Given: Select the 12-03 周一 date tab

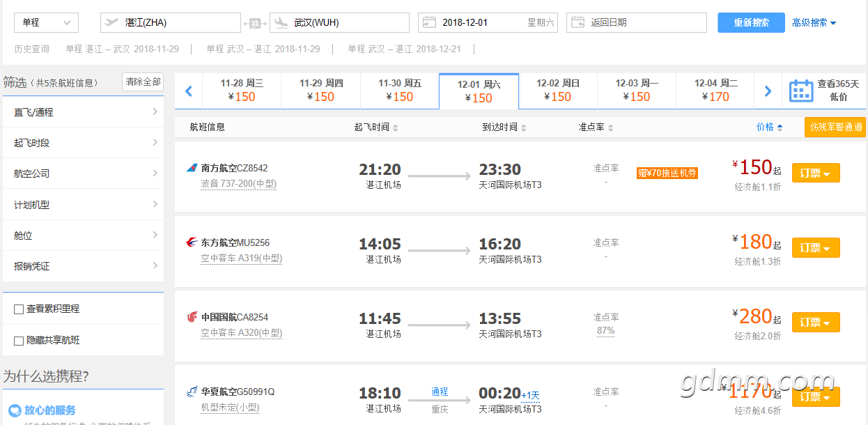Looking at the screenshot, I should [637, 91].
